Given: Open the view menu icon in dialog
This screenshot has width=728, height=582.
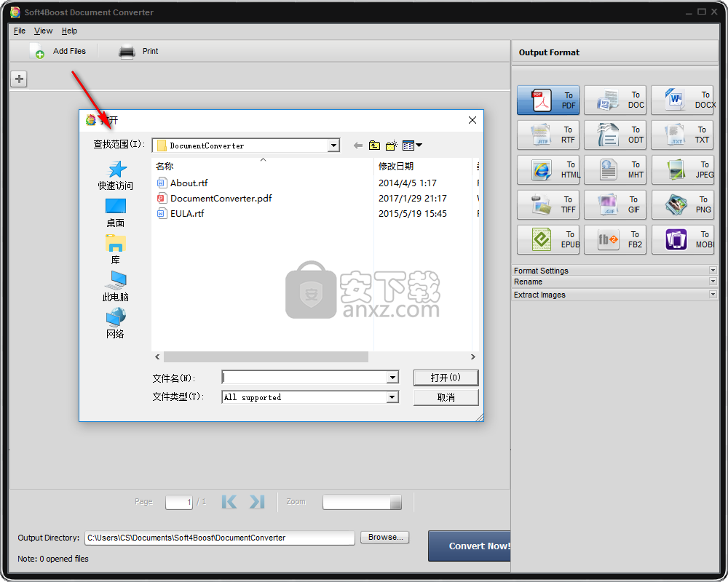Looking at the screenshot, I should point(412,145).
